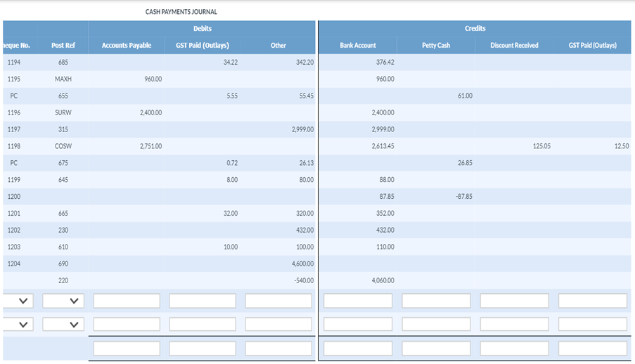Click the -540.00 Other debit value
The height and width of the screenshot is (364, 635).
point(304,280)
